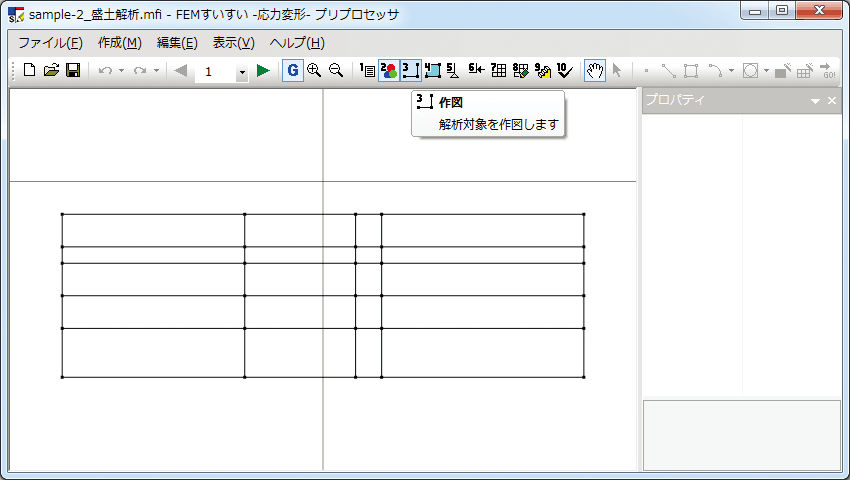This screenshot has width=850, height=480.
Task: Select step 8 mesh edit icon
Action: pos(520,71)
